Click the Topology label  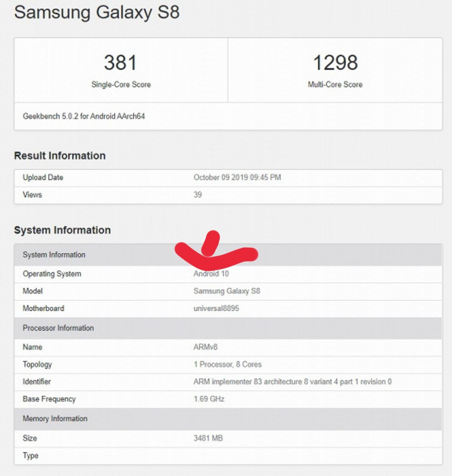[37, 364]
